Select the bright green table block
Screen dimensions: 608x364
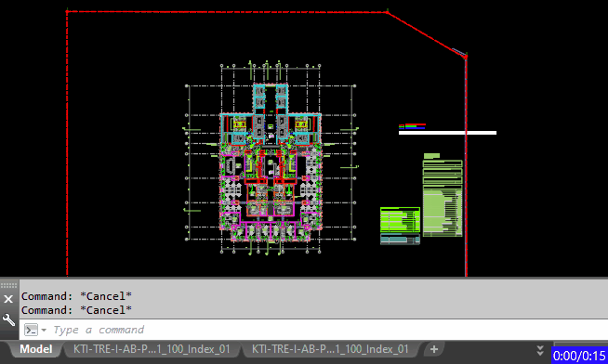point(400,220)
